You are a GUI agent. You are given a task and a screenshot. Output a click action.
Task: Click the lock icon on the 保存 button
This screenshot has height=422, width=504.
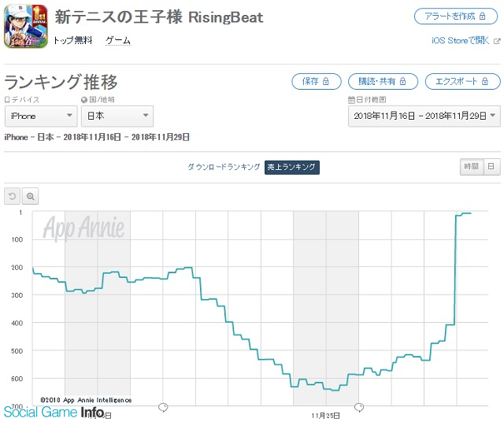(325, 81)
